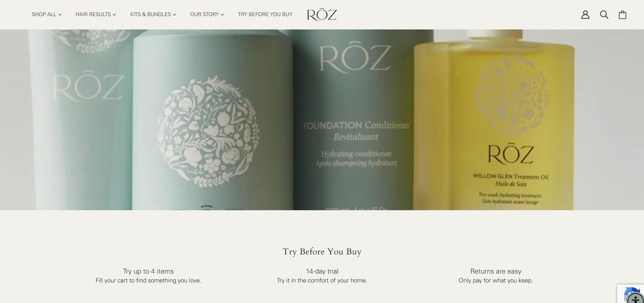Screen dimensions: 644x303
Task: Expand the Our Story dropdown arrow
Action: click(222, 14)
